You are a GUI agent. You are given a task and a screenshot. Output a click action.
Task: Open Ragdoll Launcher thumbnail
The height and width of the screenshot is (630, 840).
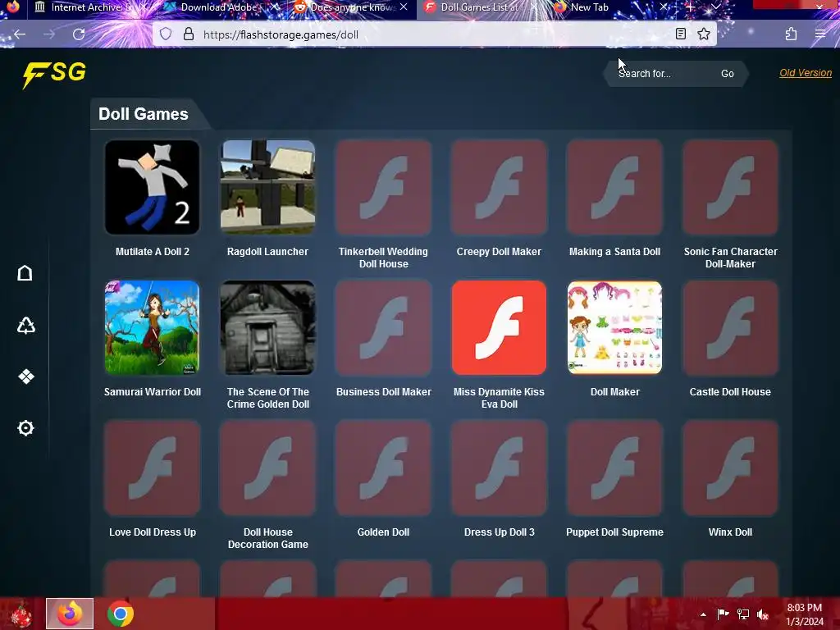tap(268, 187)
